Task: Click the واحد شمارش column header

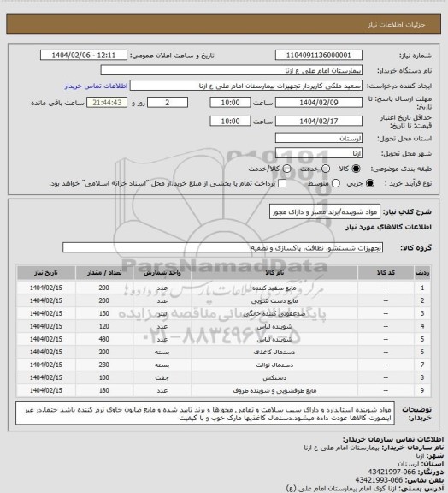Action: [x=162, y=272]
